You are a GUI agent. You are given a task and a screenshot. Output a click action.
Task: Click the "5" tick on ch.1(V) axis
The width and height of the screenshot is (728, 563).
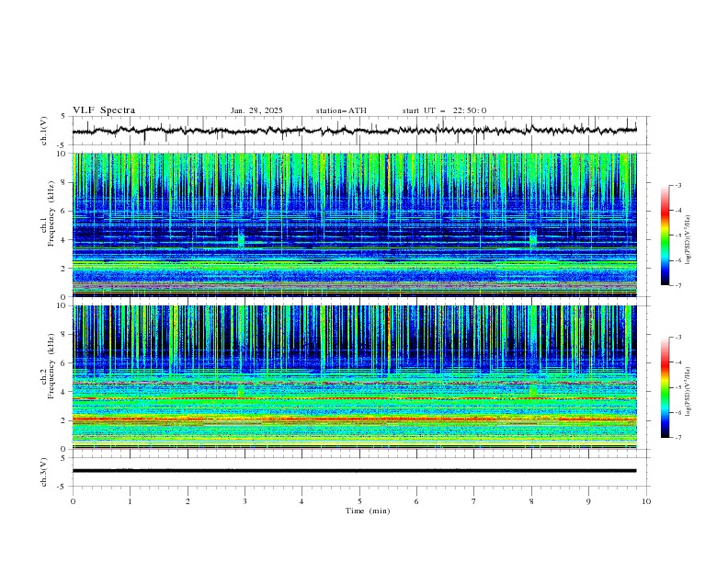tap(63, 117)
